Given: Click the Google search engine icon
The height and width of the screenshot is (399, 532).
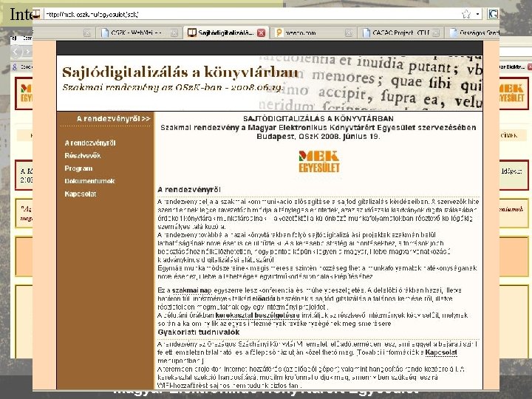Looking at the screenshot, I should point(492,14).
